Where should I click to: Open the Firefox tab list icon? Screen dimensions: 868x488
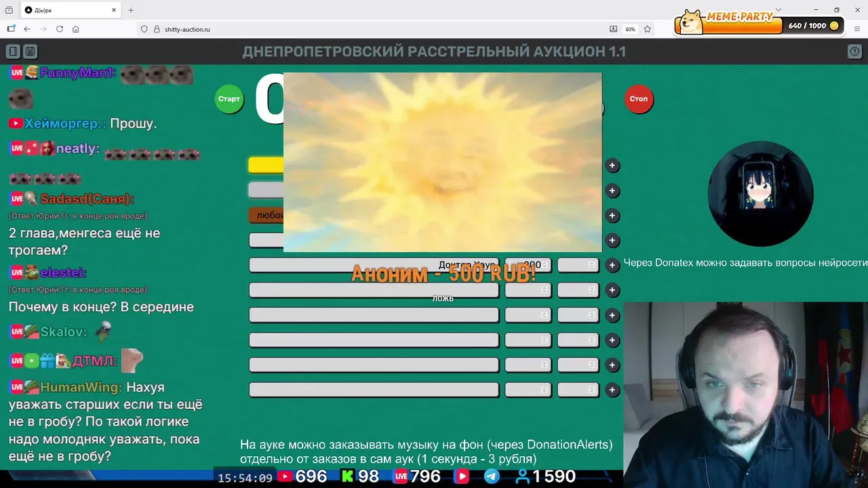point(9,10)
